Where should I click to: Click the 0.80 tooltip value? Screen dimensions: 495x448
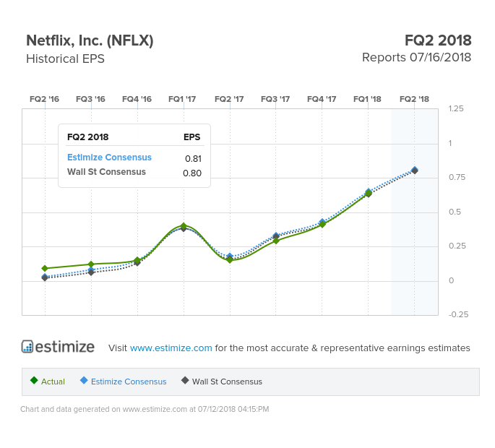point(192,173)
